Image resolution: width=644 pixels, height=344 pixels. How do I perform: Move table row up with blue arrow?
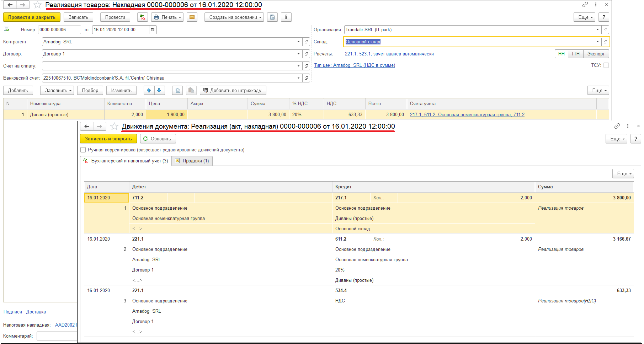tap(149, 91)
